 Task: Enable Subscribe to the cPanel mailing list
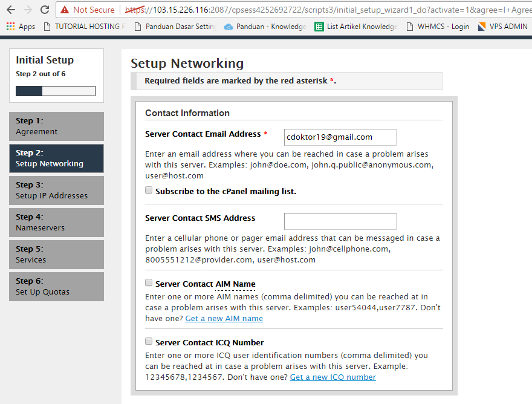pyautogui.click(x=148, y=189)
